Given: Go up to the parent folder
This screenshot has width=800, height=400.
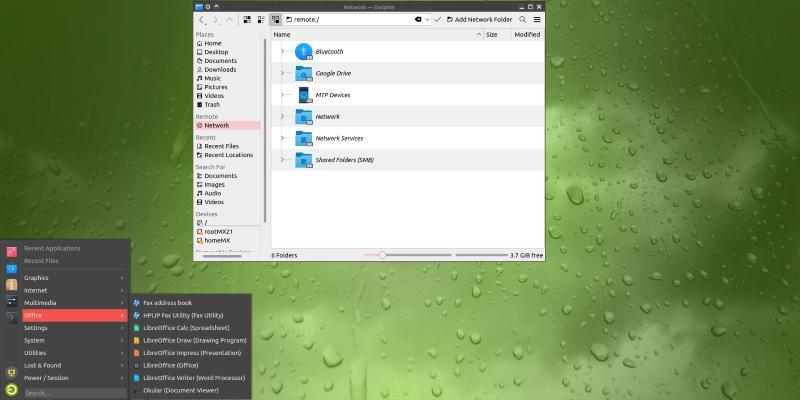Looking at the screenshot, I should pos(230,20).
